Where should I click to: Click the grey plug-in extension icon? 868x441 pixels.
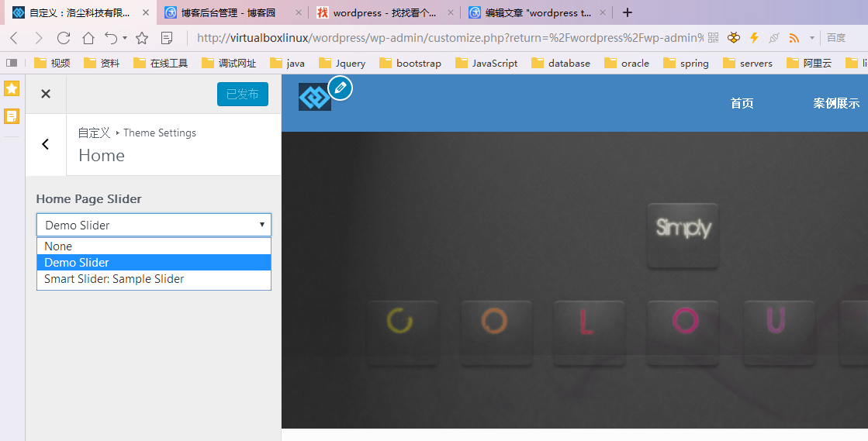(774, 38)
